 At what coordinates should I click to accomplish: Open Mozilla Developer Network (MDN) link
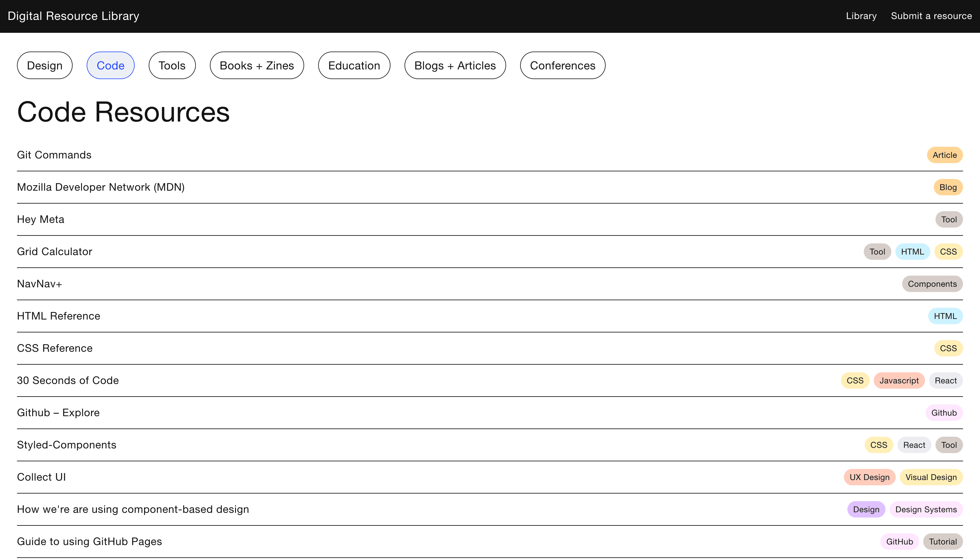(x=101, y=187)
